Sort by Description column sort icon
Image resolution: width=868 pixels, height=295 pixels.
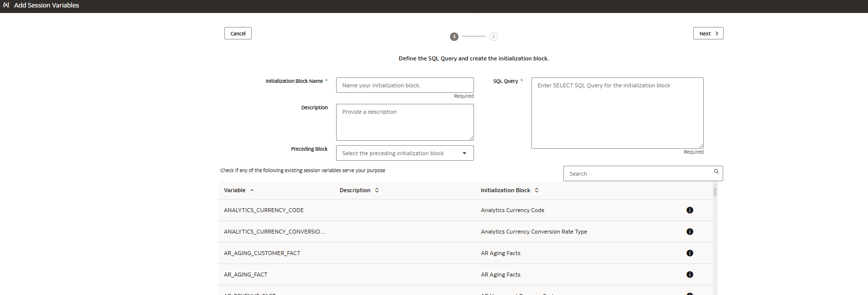click(377, 190)
